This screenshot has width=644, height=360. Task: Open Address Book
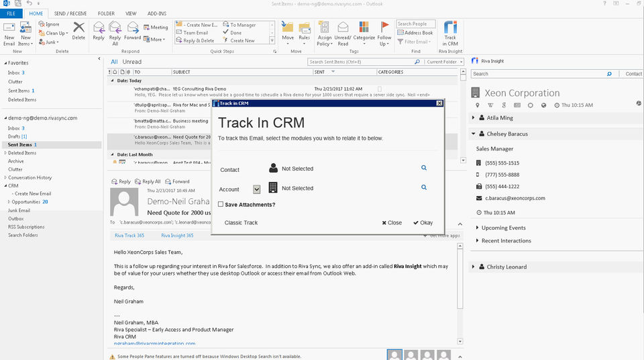coord(415,32)
